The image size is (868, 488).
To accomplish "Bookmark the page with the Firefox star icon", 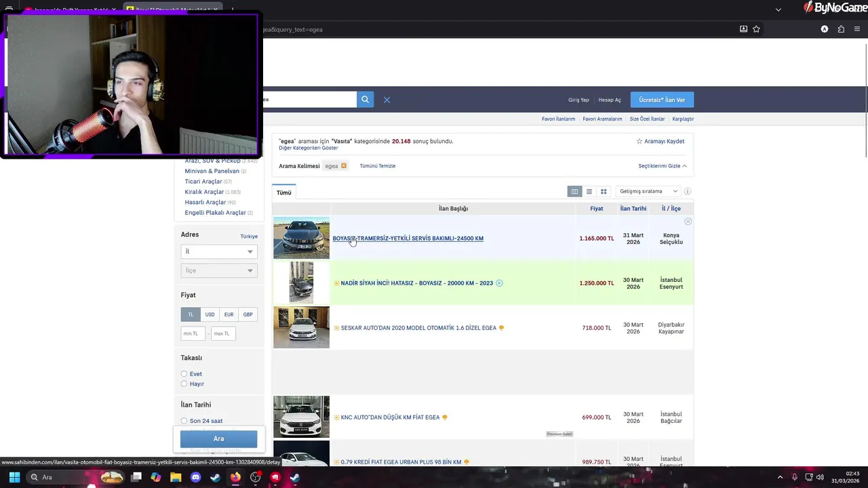I will click(756, 29).
